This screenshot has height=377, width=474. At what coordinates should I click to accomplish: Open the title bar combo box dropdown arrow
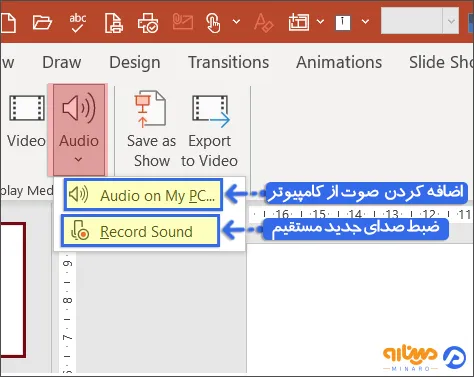point(451,21)
